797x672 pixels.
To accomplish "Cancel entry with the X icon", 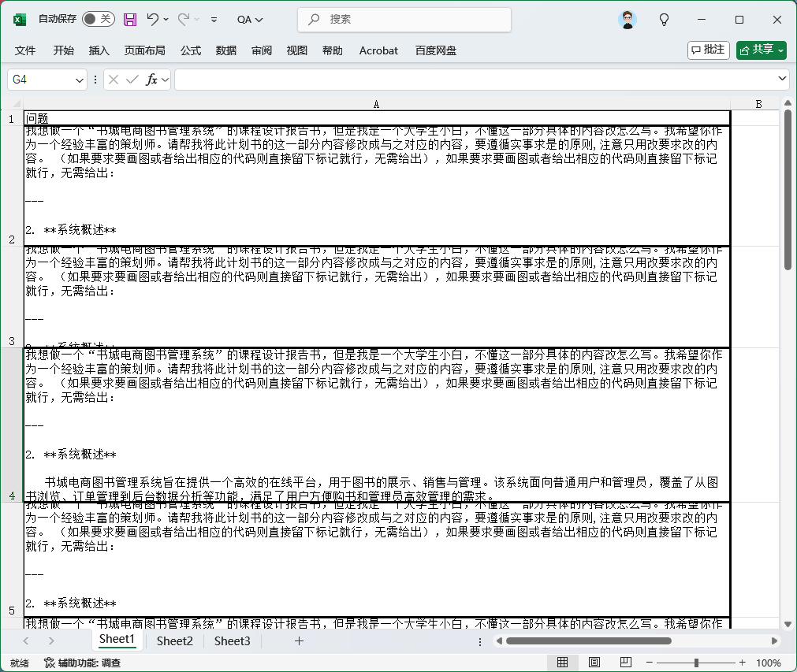I will 114,80.
